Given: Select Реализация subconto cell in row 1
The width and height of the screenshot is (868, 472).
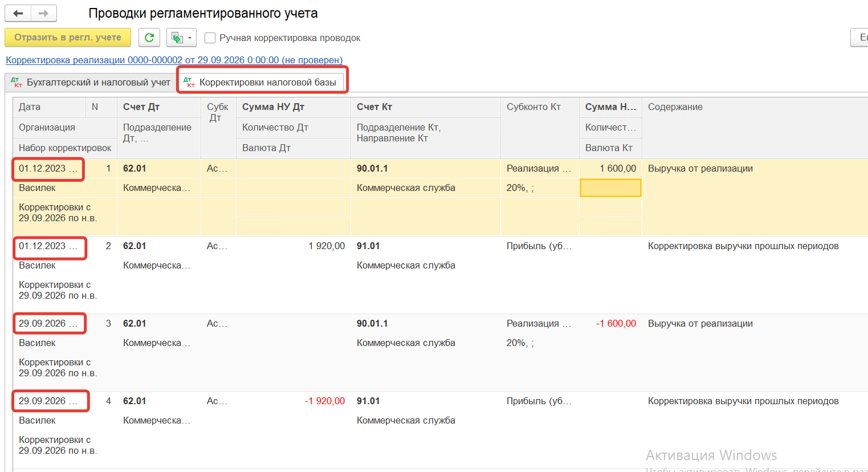Looking at the screenshot, I should point(539,168).
